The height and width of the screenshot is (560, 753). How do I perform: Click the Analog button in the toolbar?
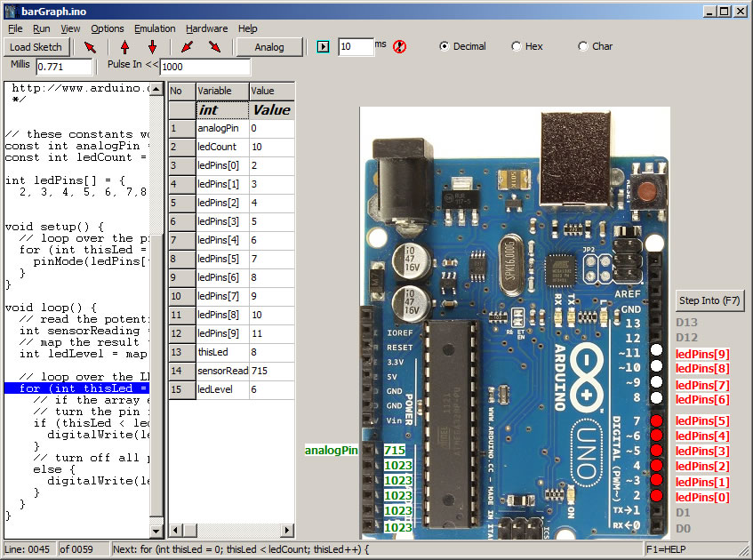click(269, 47)
